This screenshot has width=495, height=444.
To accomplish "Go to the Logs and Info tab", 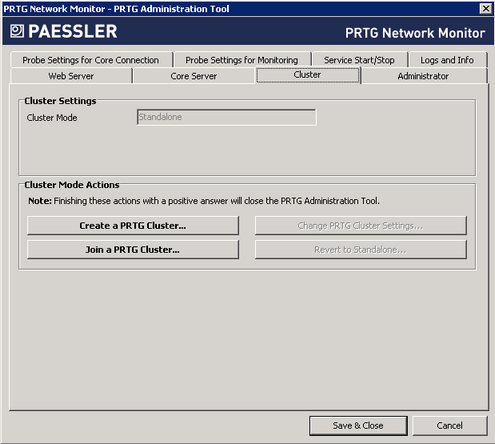I will pos(447,60).
